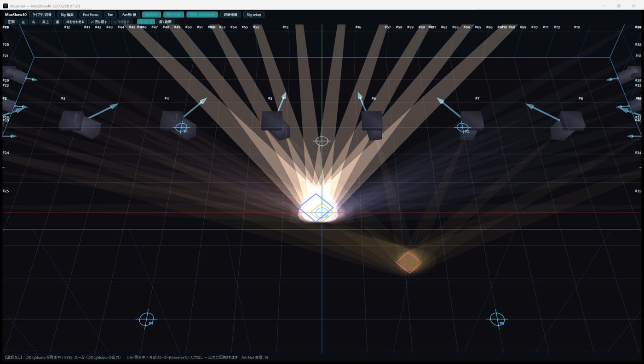This screenshot has width=644, height=364.
Task: Click the 元に戻す undo icon button
Action: (99, 22)
